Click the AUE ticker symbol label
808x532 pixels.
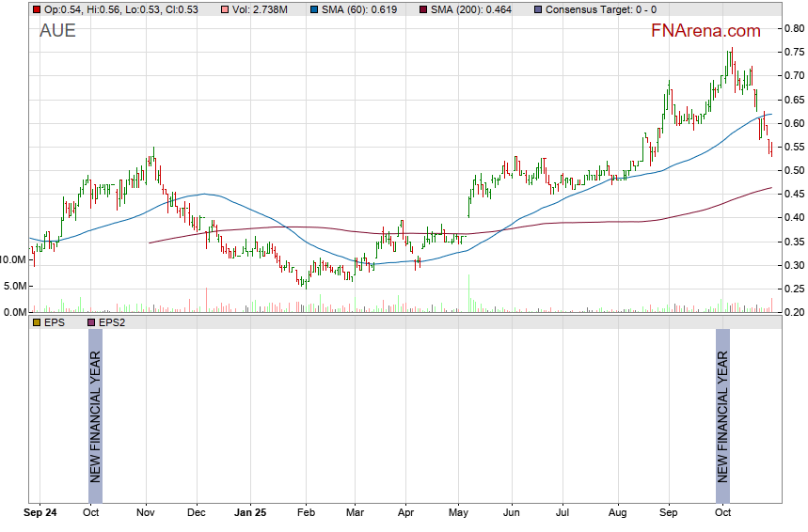[x=57, y=31]
